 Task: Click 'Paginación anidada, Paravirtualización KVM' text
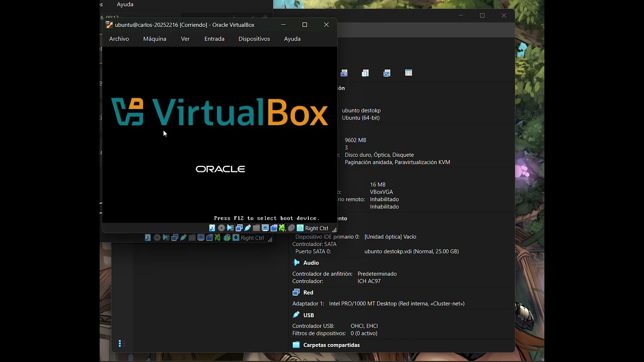(x=397, y=162)
